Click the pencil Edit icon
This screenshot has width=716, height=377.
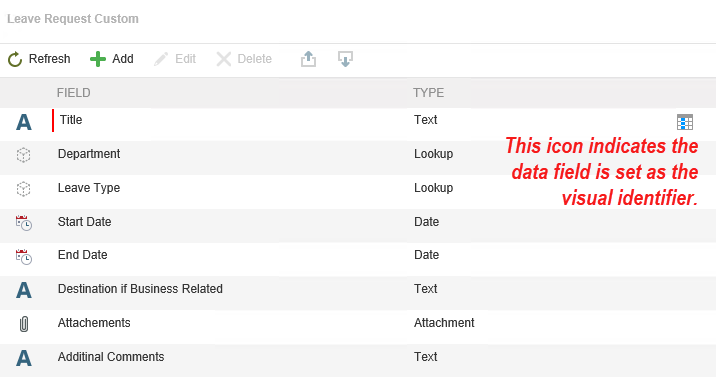(x=161, y=59)
